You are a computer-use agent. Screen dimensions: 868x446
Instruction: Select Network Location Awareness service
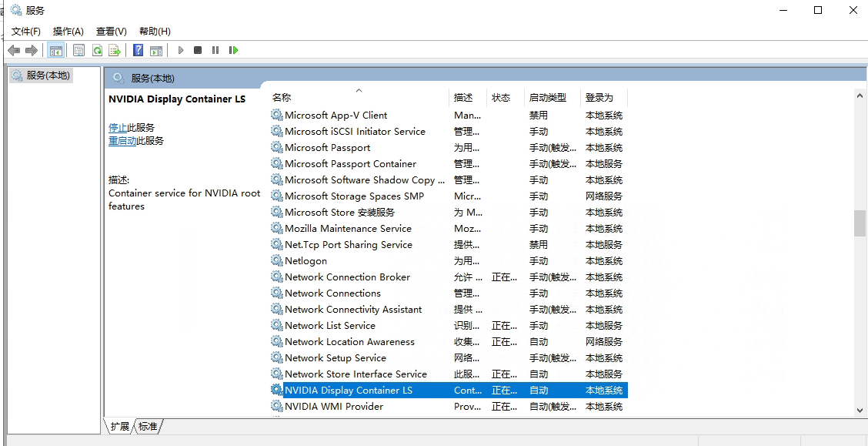click(449, 341)
